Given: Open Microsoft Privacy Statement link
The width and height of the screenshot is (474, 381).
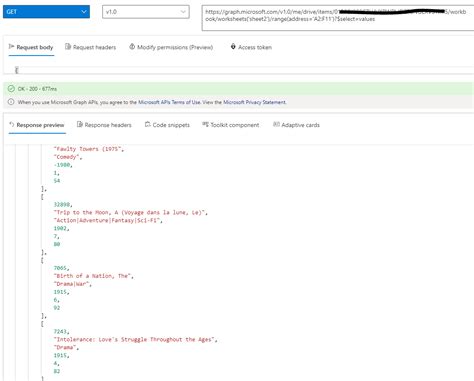Looking at the screenshot, I should [254, 102].
